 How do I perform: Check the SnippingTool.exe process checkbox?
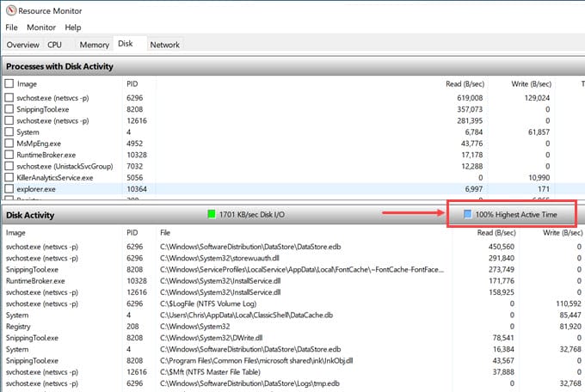[9, 109]
